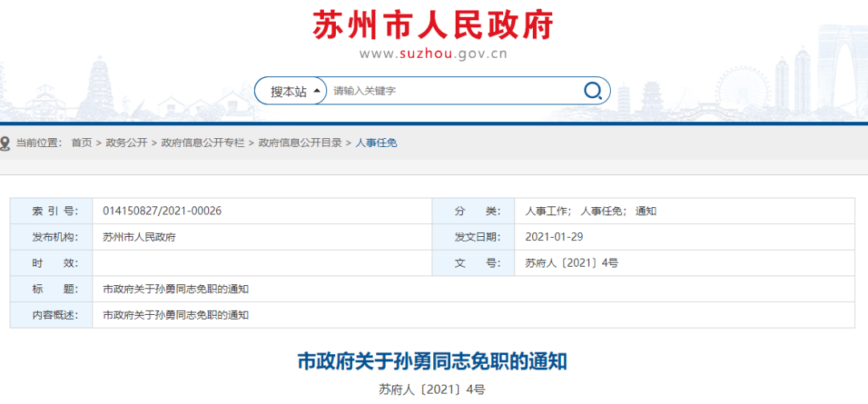Go to 政务公开 breadcrumb
Image resolution: width=868 pixels, height=404 pixels.
126,143
